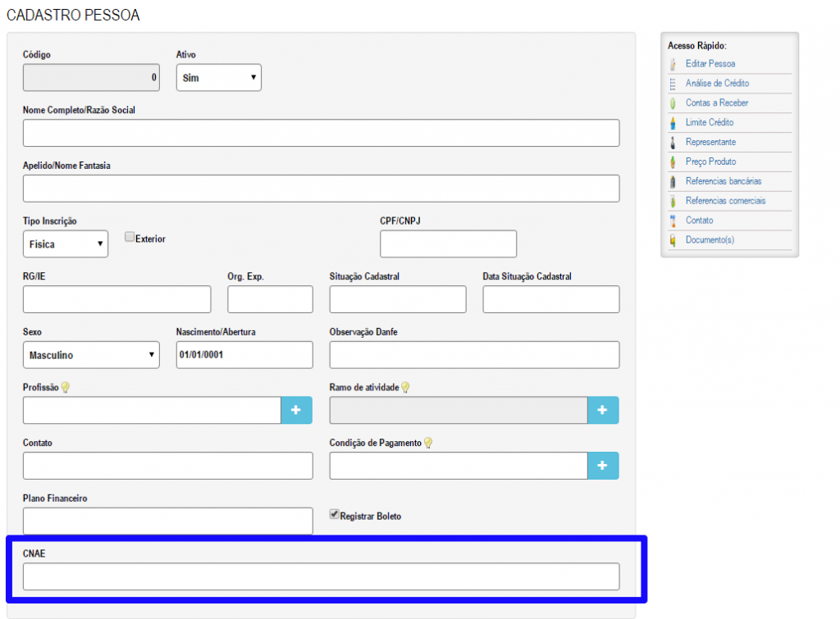Click the plus button next to Profissão
Viewport: 840px width, 619px height.
click(296, 410)
